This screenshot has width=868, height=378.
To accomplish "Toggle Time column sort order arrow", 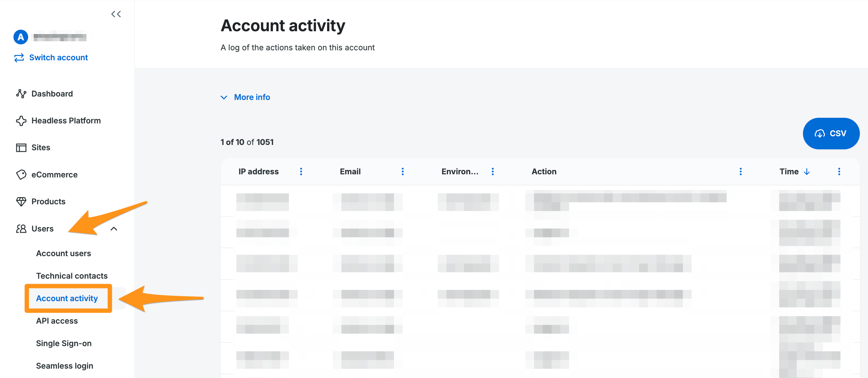I will coord(806,172).
